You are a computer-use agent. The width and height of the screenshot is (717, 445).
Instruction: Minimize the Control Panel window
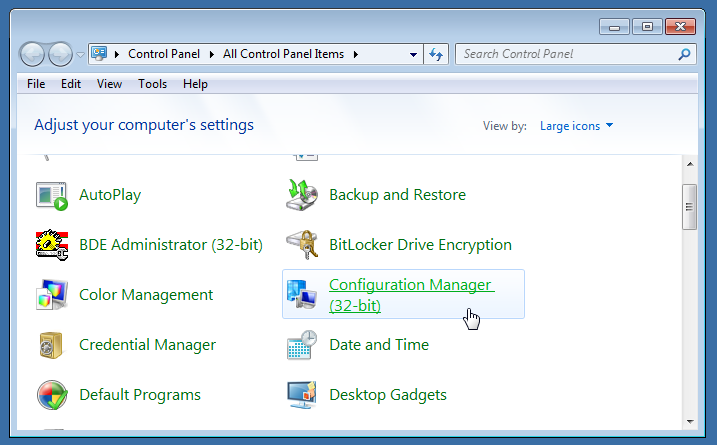click(x=615, y=27)
